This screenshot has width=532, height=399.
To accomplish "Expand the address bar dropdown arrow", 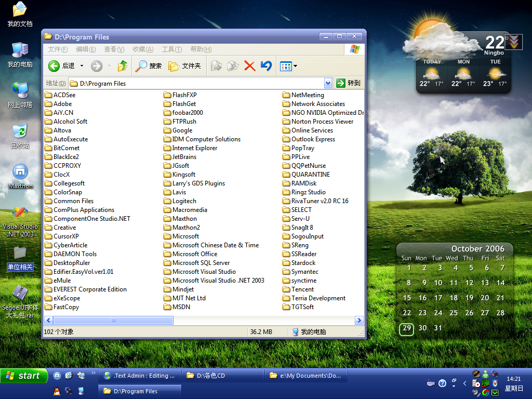I will tap(328, 83).
